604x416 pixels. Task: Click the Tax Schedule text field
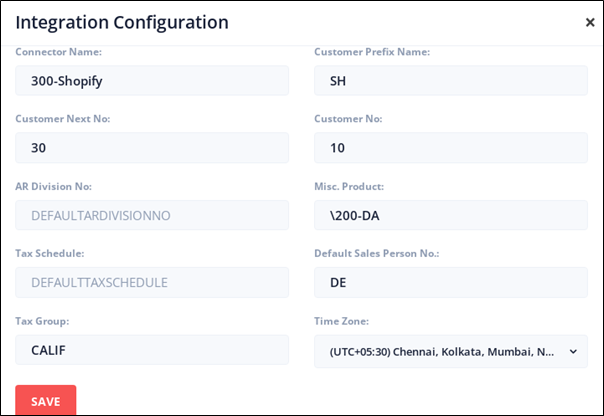click(152, 282)
